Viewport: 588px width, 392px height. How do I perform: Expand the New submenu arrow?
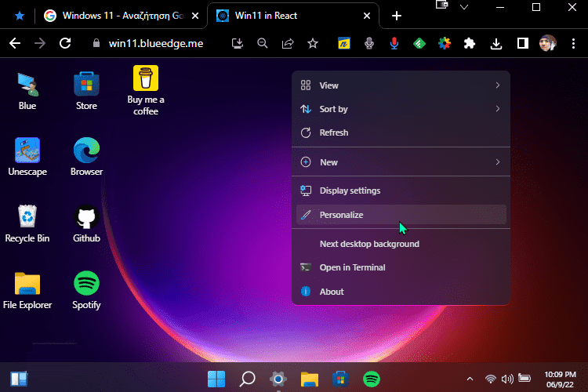pyautogui.click(x=498, y=162)
